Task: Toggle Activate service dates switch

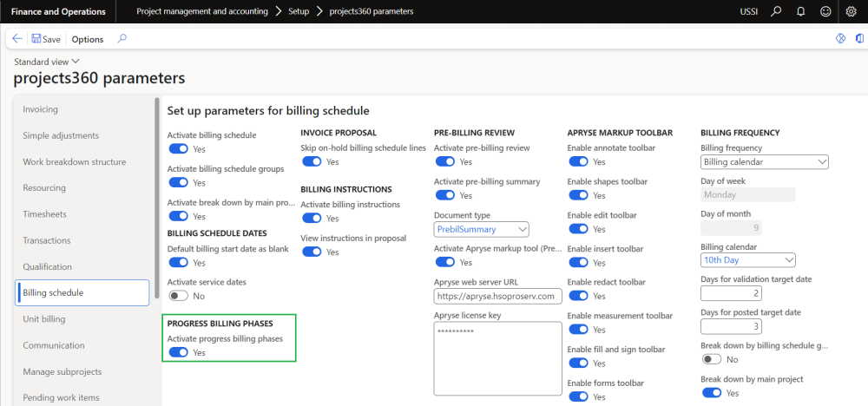Action: pos(178,296)
